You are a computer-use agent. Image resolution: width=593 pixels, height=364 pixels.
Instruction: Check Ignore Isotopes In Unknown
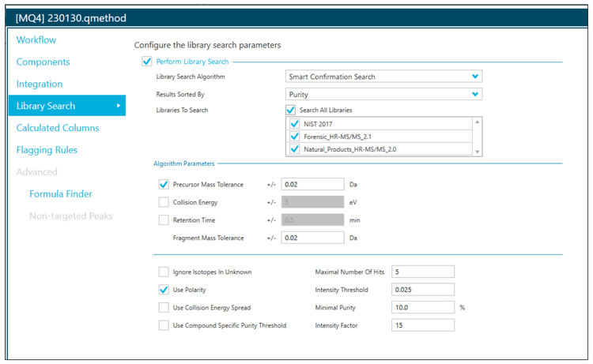coord(164,272)
